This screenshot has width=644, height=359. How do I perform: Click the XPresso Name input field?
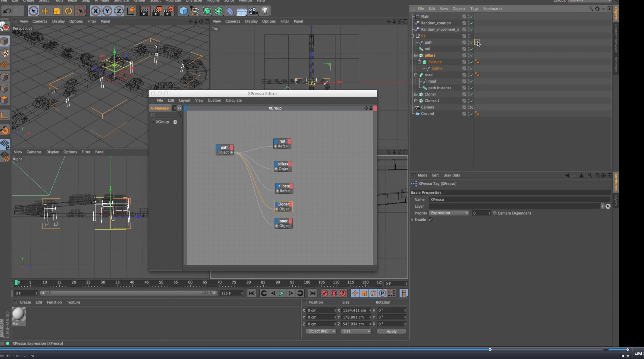point(519,200)
